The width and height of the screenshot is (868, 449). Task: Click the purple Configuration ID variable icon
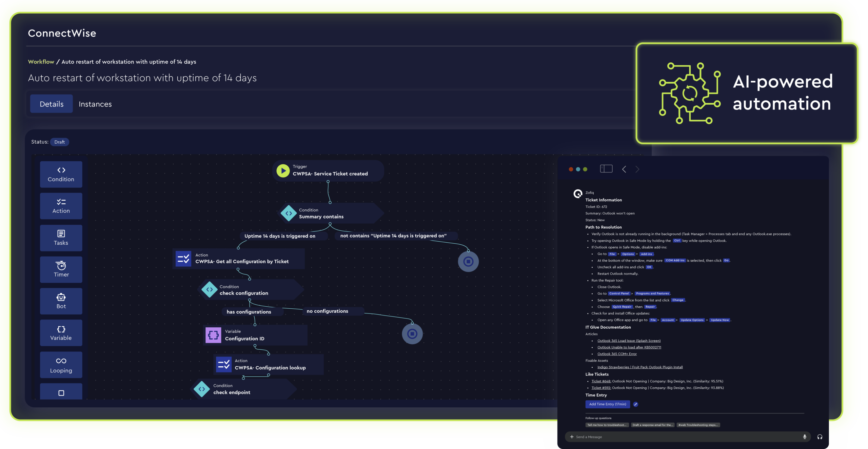tap(213, 335)
